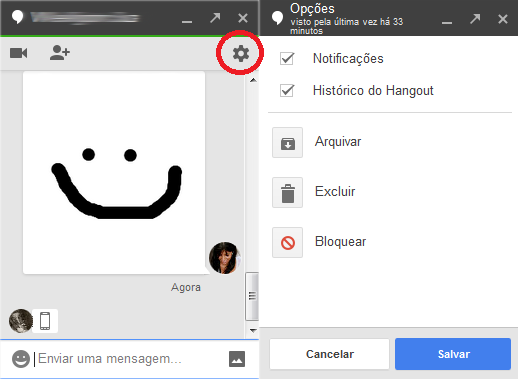Add people to the conversation

click(x=60, y=53)
